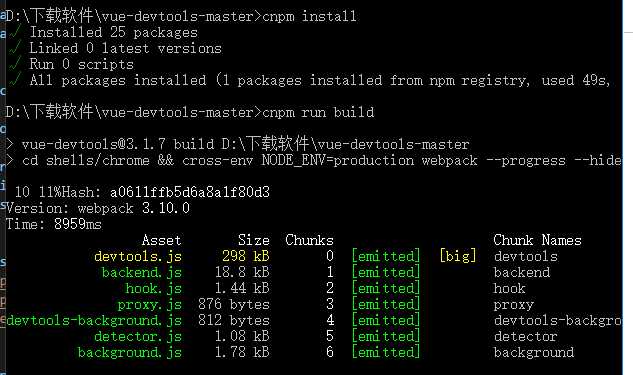Click the cnpm run build command
Viewport: 633px width, 375px height.
[x=318, y=112]
